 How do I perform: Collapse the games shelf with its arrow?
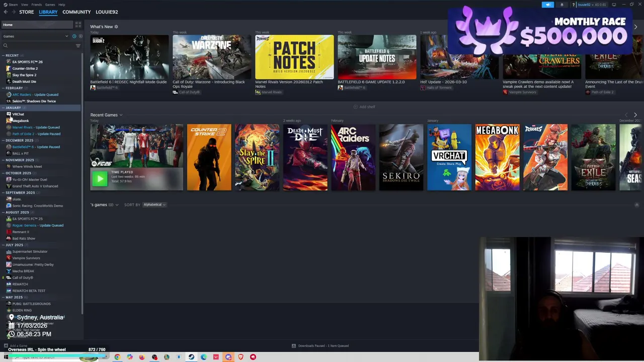coord(636,205)
